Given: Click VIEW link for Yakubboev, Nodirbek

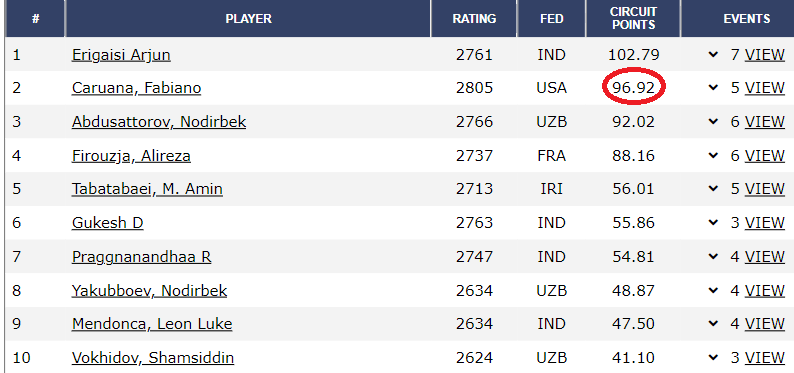Looking at the screenshot, I should (x=765, y=291).
